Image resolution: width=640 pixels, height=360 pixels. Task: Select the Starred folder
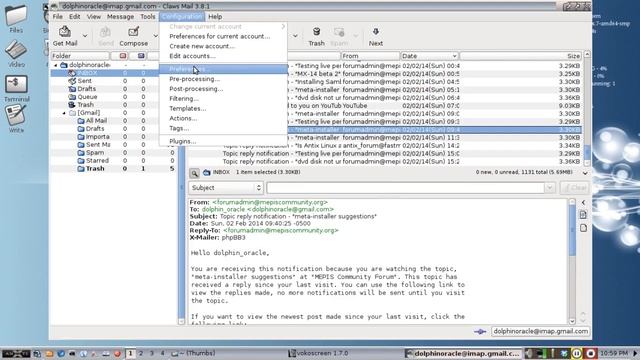coord(97,160)
